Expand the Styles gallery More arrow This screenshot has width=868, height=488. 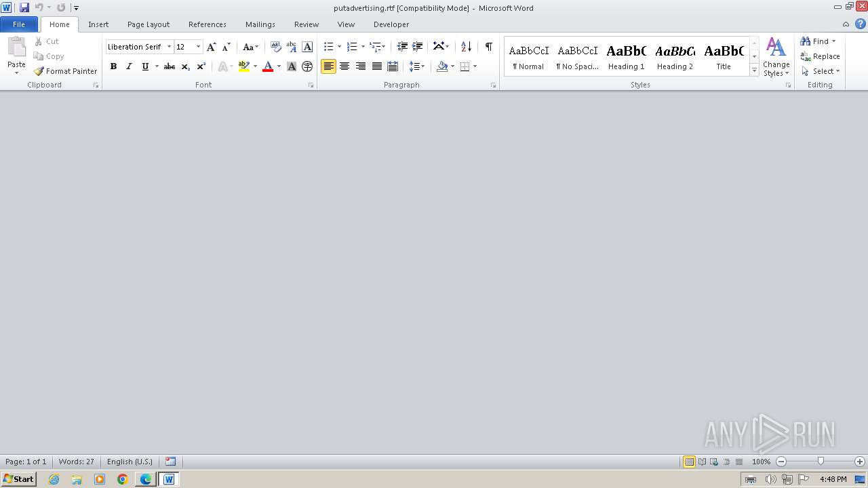coord(754,70)
